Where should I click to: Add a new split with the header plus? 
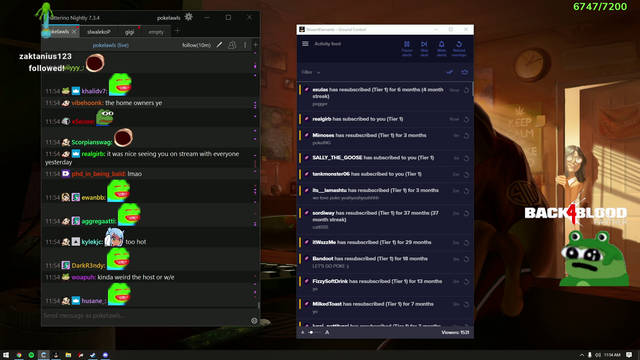click(x=256, y=45)
